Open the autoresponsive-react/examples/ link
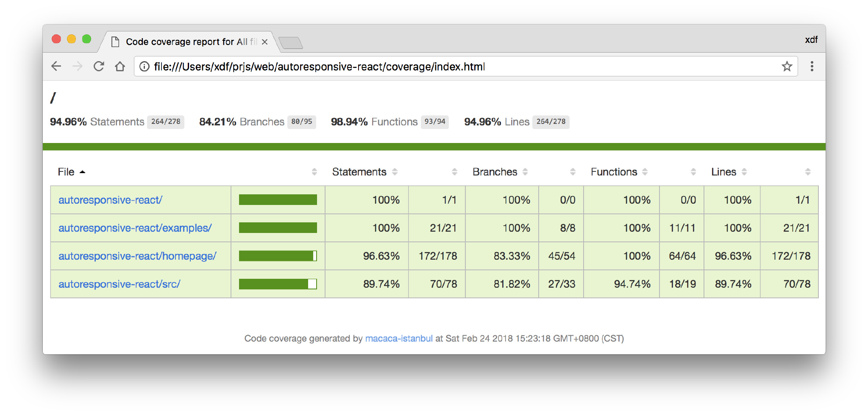Screen dimensions: 868x415 (x=135, y=228)
